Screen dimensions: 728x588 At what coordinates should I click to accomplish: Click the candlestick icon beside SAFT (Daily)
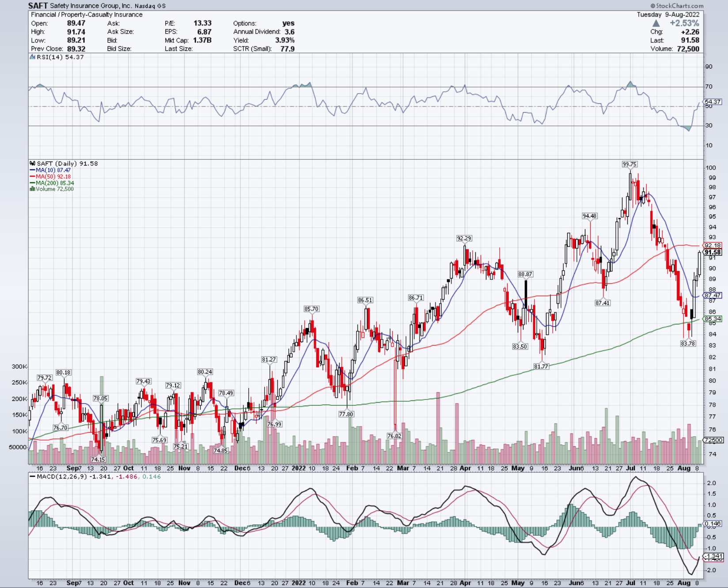pos(33,163)
